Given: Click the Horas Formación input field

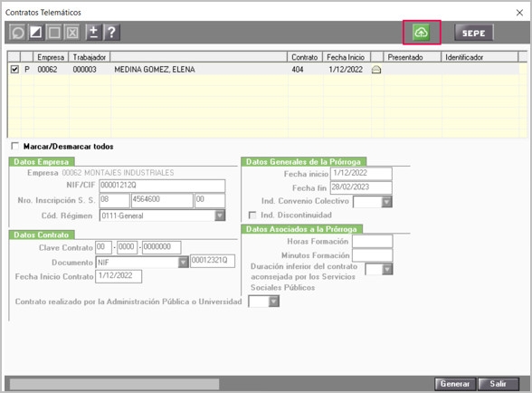Looking at the screenshot, I should point(372,241).
